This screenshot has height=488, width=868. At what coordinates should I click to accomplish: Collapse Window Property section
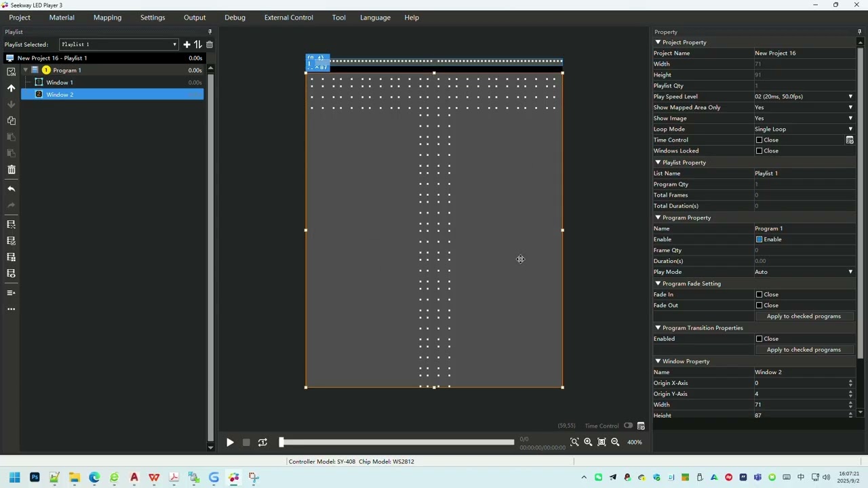coord(658,361)
